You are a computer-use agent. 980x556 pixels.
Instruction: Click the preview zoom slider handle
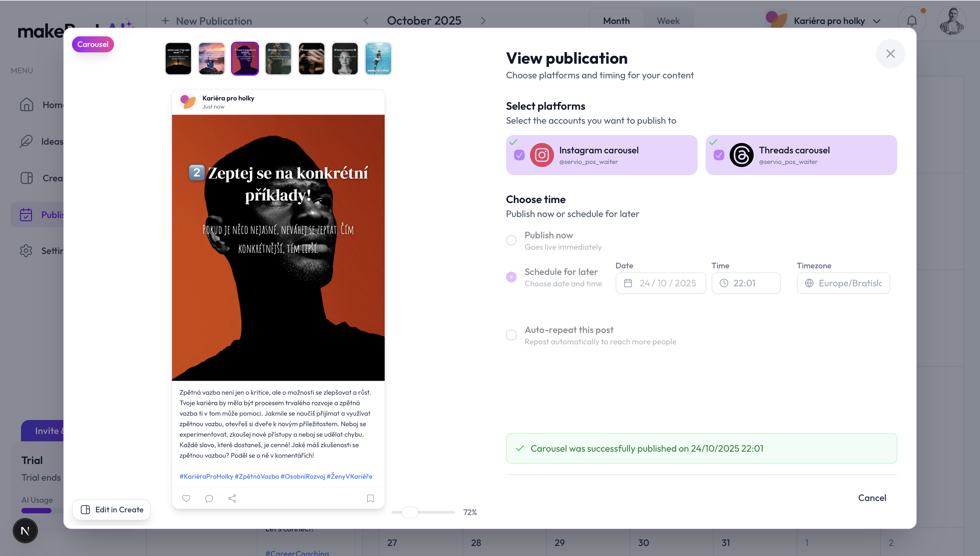coord(410,512)
